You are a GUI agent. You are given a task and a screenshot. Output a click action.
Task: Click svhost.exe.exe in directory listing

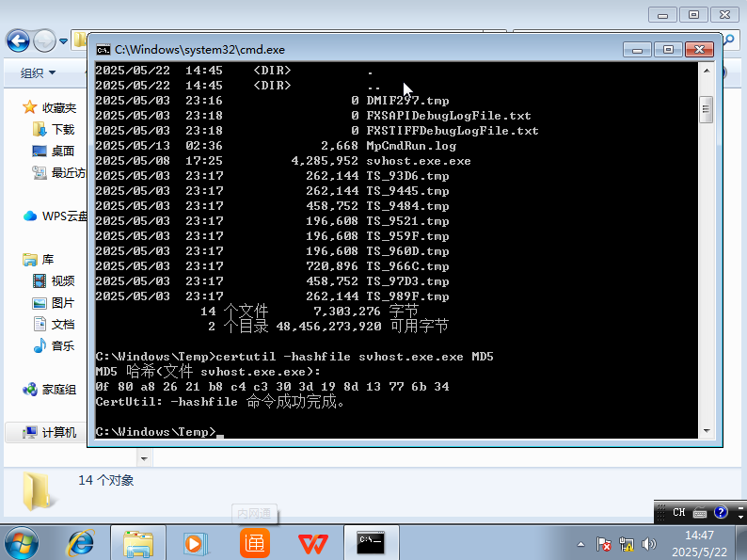[x=419, y=161]
